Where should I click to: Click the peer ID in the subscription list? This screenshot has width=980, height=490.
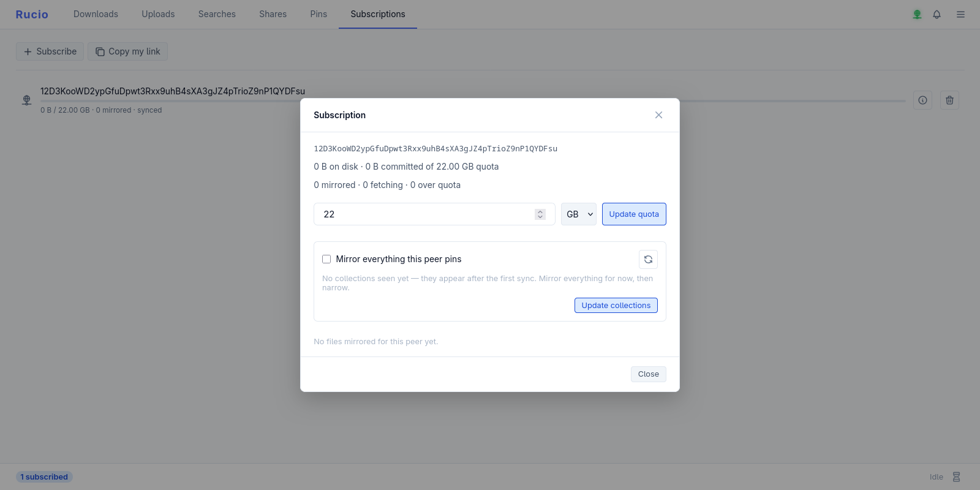[173, 91]
